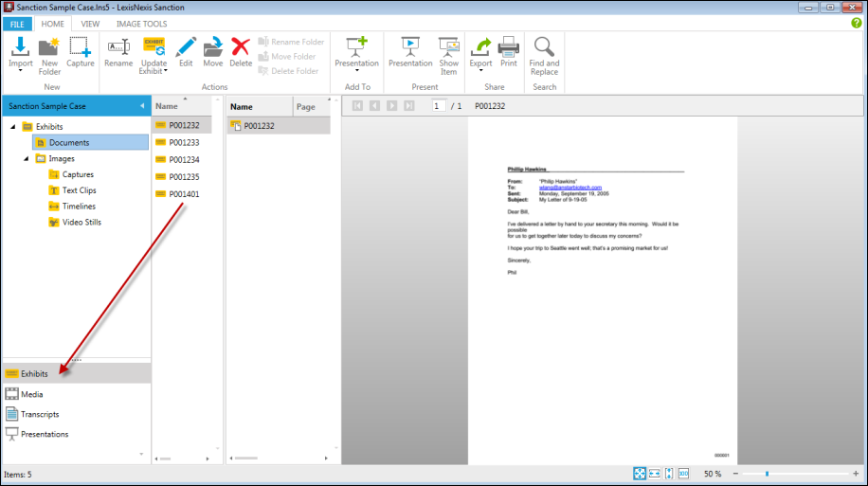This screenshot has height=486, width=868.
Task: Click Show Item icon
Action: click(x=448, y=46)
